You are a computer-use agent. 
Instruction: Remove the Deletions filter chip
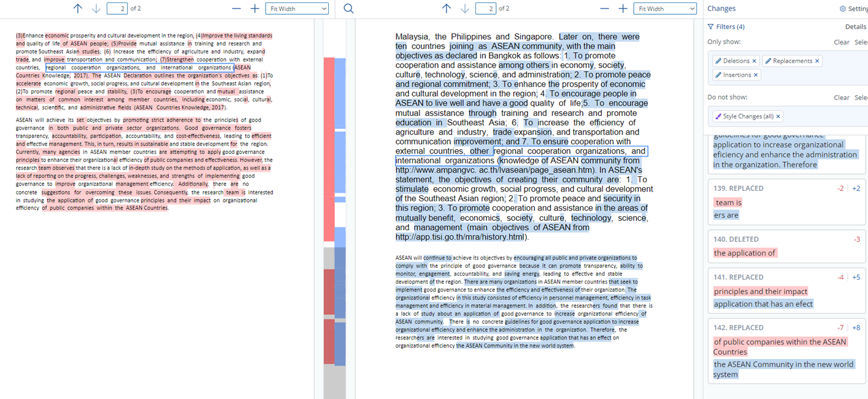pos(754,61)
